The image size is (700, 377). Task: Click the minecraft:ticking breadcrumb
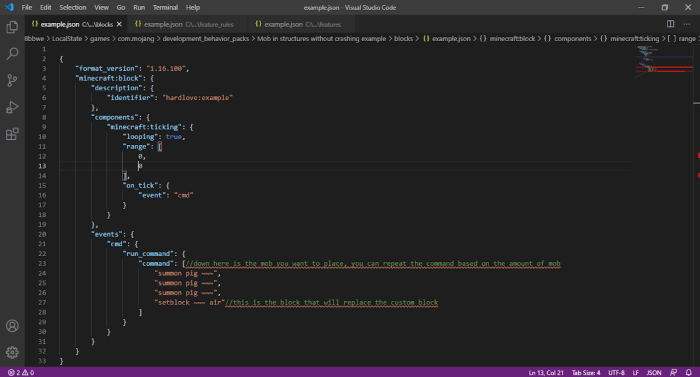[629, 38]
